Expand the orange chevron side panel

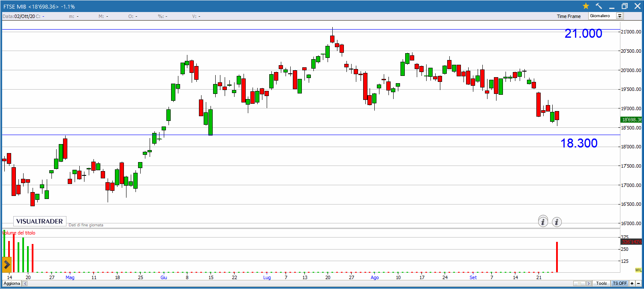point(6,265)
